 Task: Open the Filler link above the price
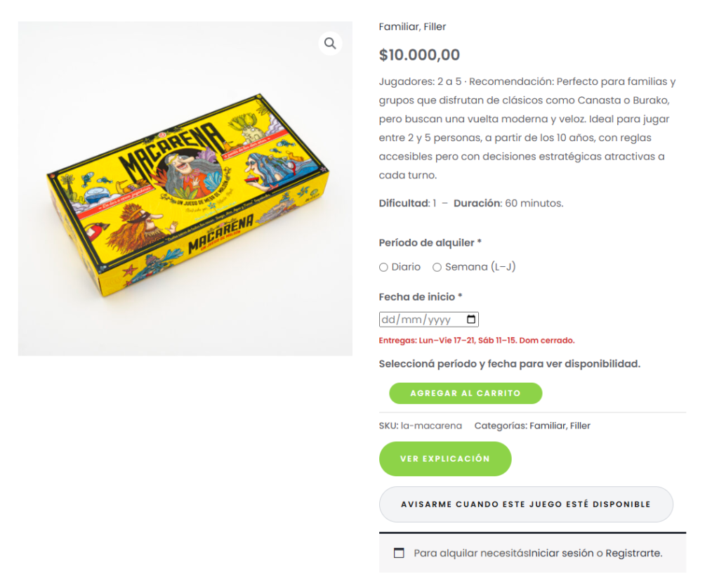(435, 27)
